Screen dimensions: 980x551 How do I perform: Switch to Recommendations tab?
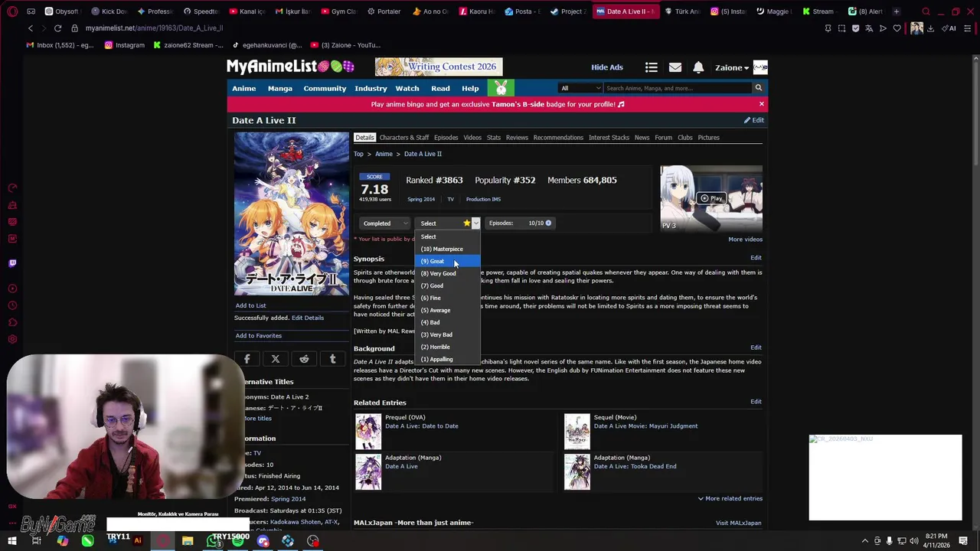[x=558, y=138]
